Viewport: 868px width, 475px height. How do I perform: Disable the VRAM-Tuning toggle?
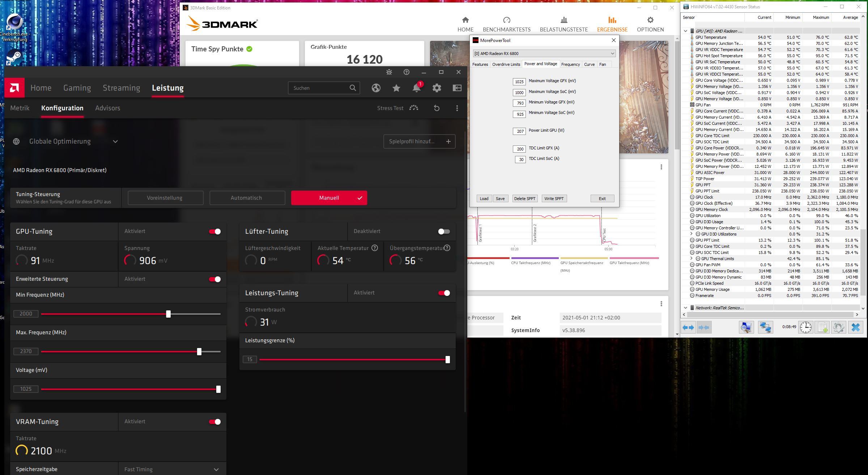(x=215, y=422)
